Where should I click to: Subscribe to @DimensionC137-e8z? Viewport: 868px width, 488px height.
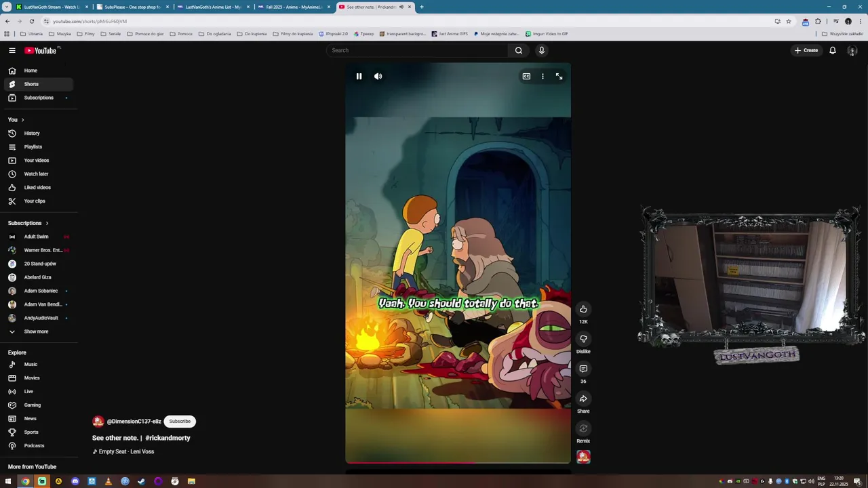tap(180, 422)
